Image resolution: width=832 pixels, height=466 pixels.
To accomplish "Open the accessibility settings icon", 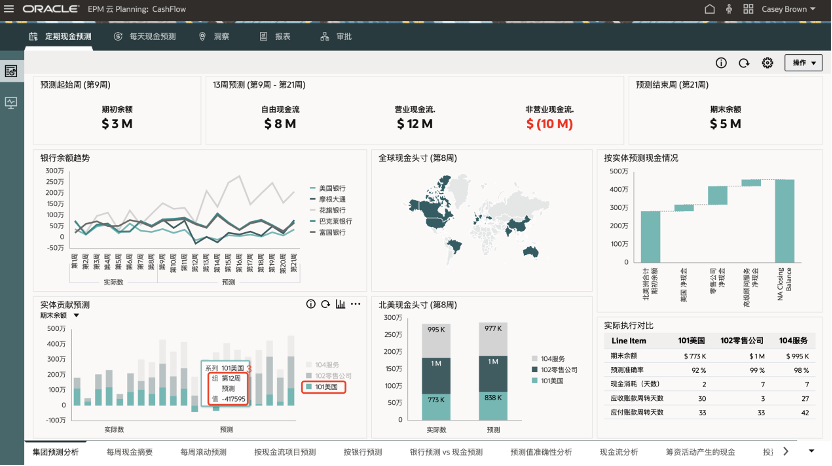I will (x=728, y=8).
